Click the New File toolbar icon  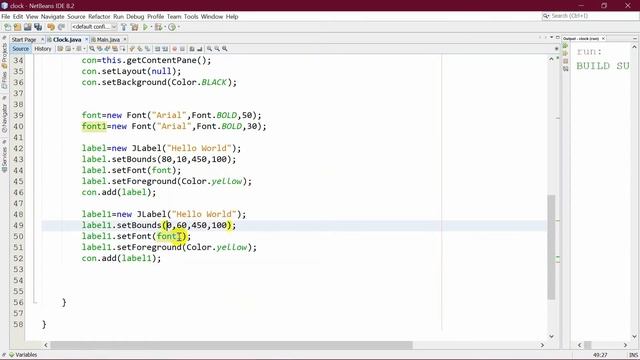point(7,27)
